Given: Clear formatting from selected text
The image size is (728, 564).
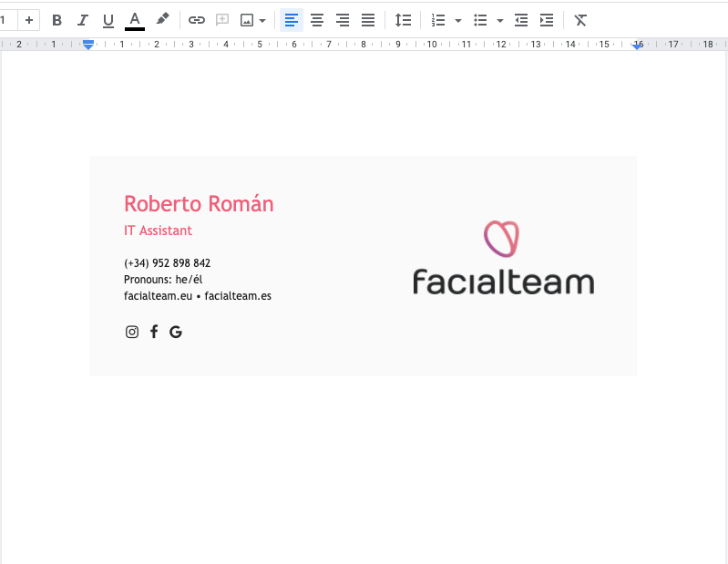Looking at the screenshot, I should click(x=580, y=20).
